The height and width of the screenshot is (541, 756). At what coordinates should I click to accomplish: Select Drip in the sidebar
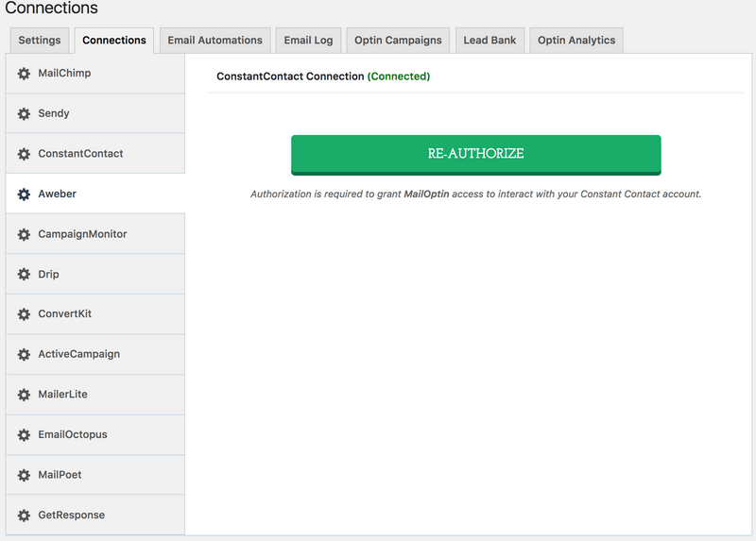point(95,274)
